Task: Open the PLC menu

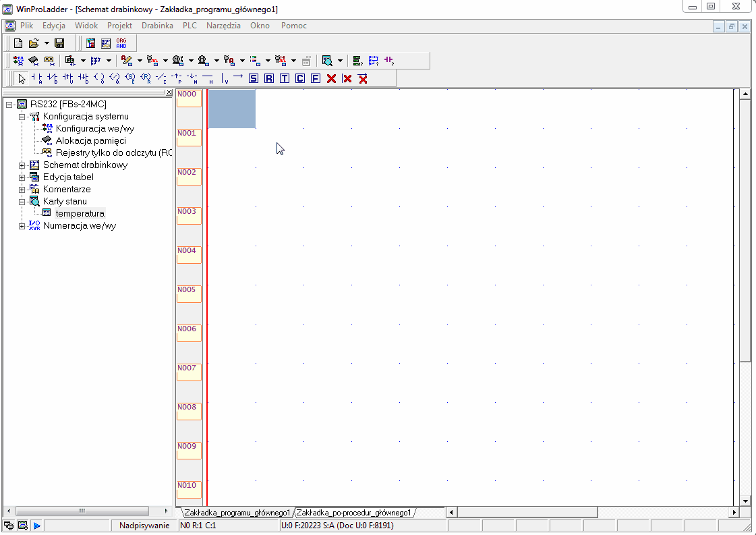Action: [190, 26]
